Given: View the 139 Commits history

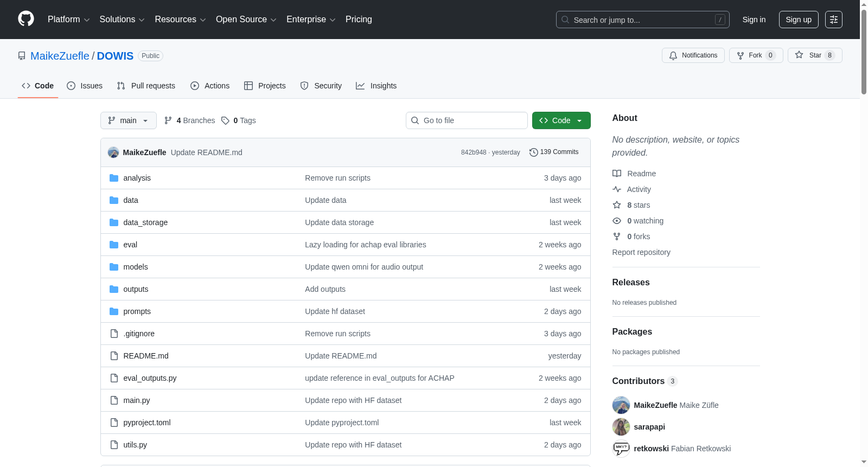Looking at the screenshot, I should click(554, 152).
